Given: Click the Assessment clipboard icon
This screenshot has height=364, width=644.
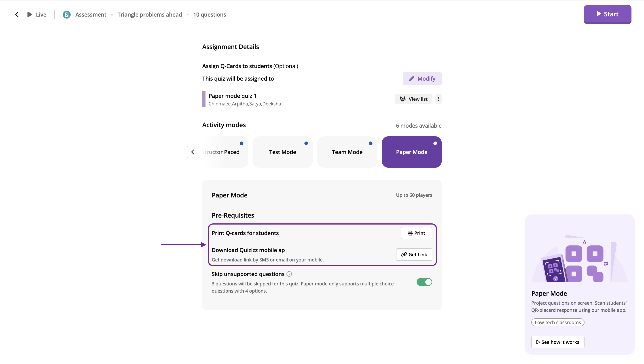Looking at the screenshot, I should coord(66,15).
